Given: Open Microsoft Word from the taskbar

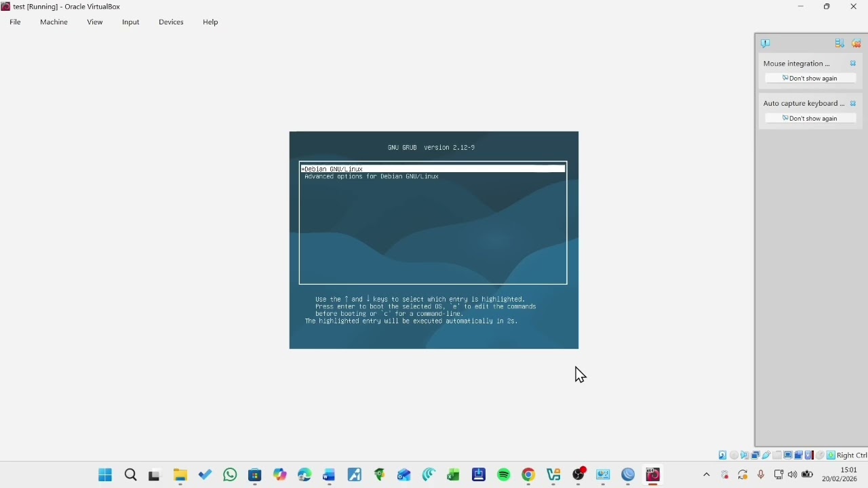Looking at the screenshot, I should 329,475.
